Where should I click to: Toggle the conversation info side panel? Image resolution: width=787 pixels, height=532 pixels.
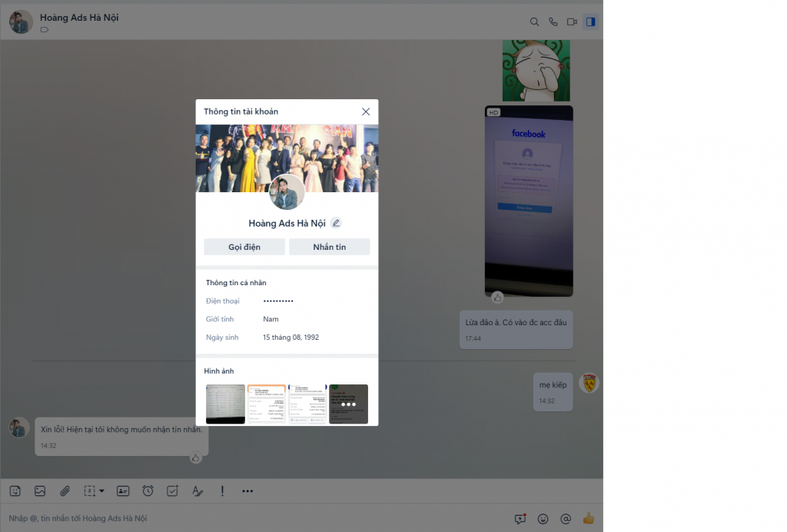pos(590,22)
